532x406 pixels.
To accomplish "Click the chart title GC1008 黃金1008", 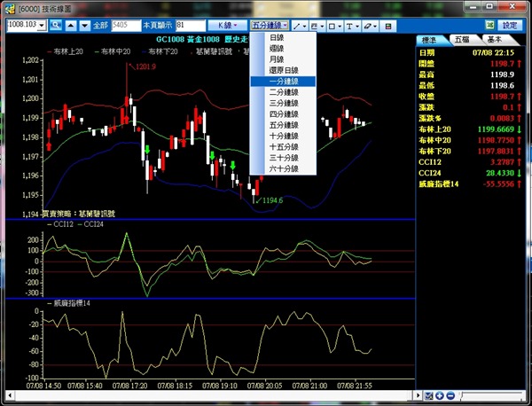I will click(188, 39).
